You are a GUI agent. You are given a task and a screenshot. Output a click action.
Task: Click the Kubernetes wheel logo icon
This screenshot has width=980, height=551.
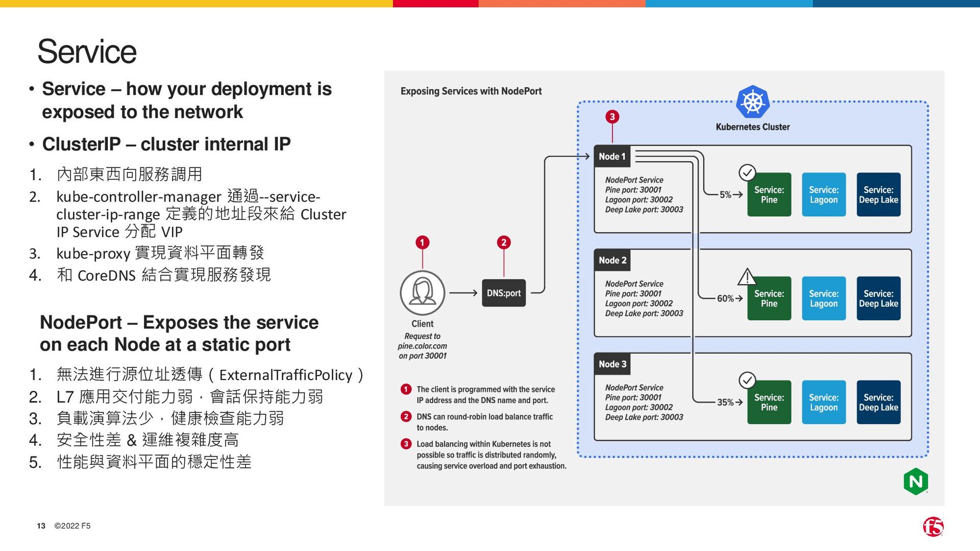coord(752,102)
